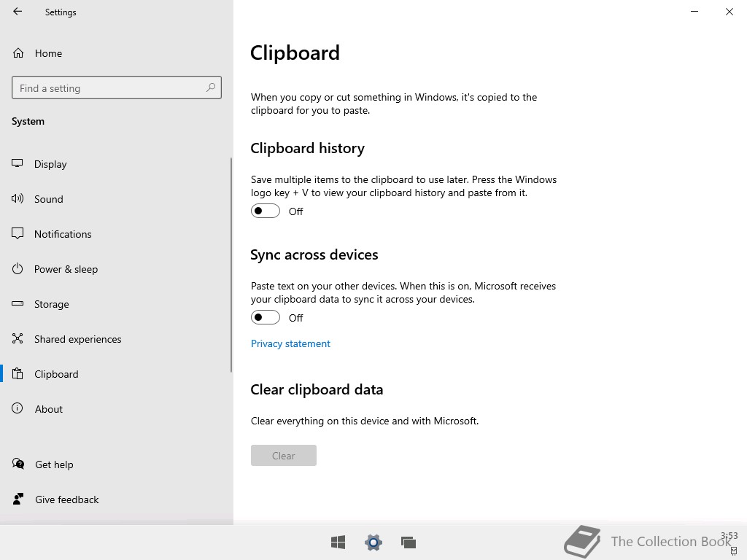Click the Clipboard history heading

(307, 149)
